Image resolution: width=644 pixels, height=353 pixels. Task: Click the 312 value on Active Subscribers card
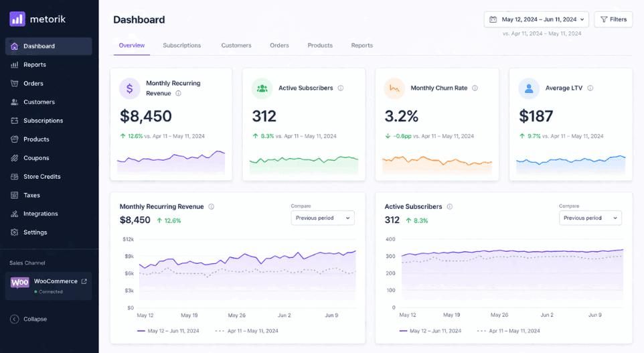[x=264, y=117]
